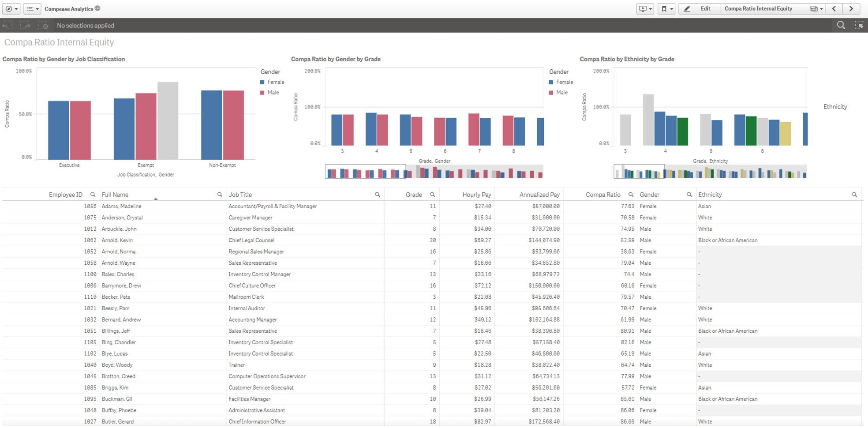Image resolution: width=868 pixels, height=428 pixels.
Task: Open smart search with the magnifier icon
Action: coord(841,25)
